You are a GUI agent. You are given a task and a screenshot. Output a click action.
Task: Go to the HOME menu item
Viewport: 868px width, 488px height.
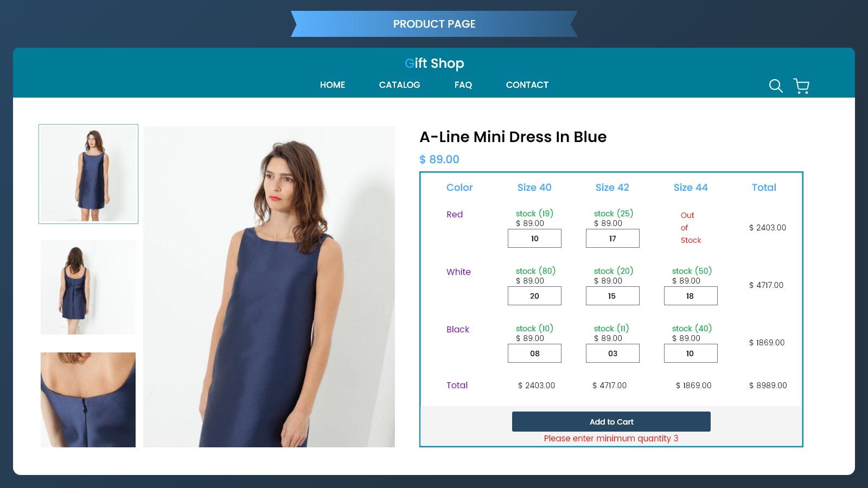coord(333,85)
